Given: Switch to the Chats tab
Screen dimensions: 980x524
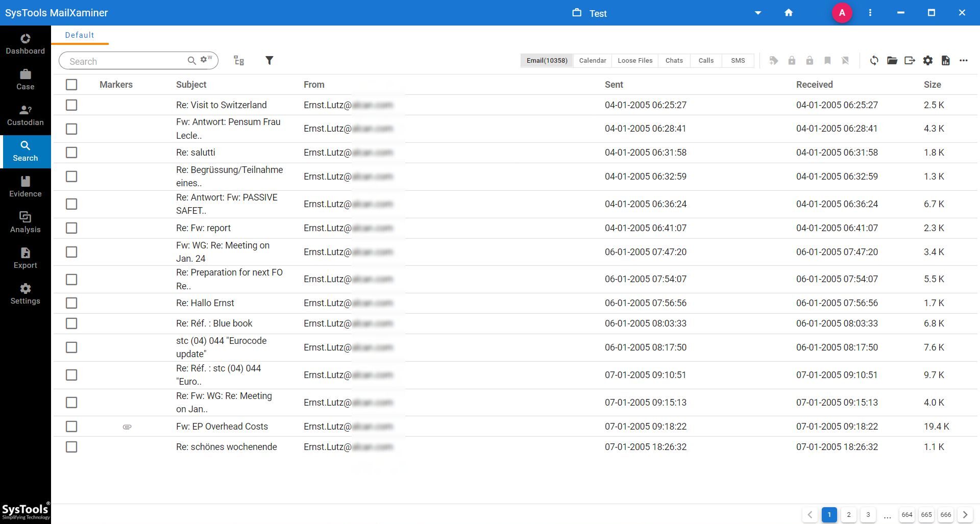Looking at the screenshot, I should [x=674, y=61].
